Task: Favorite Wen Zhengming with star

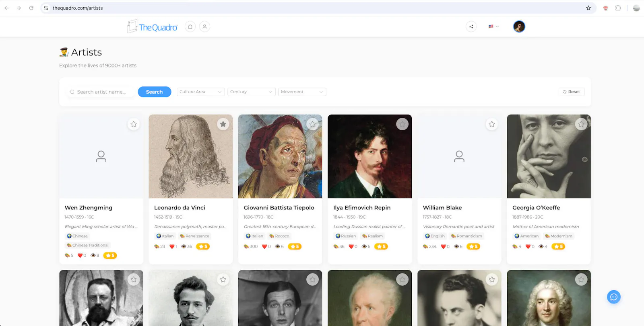Action: [134, 124]
